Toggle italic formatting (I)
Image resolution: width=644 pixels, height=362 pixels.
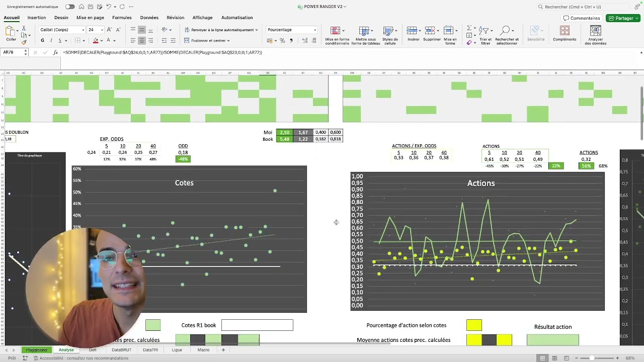click(x=51, y=40)
